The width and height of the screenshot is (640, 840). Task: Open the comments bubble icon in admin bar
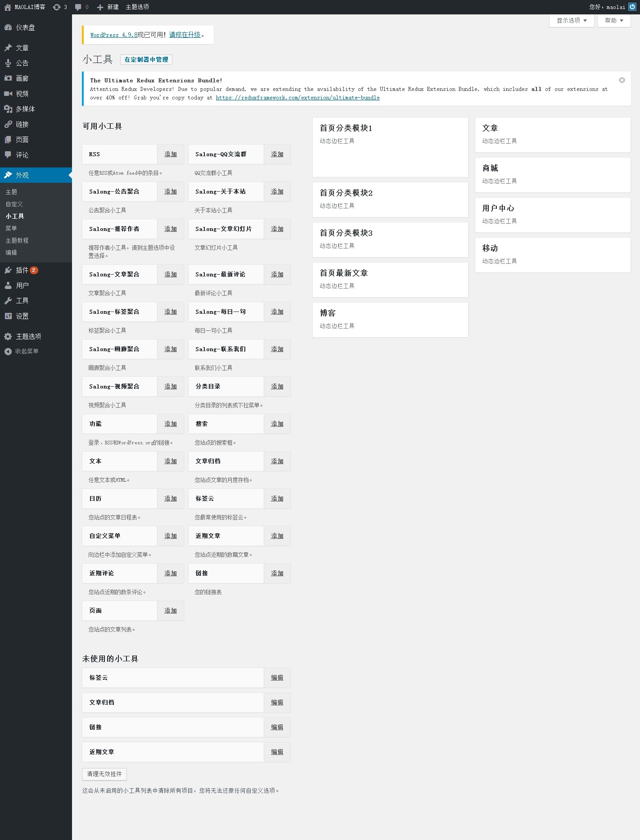click(x=78, y=7)
